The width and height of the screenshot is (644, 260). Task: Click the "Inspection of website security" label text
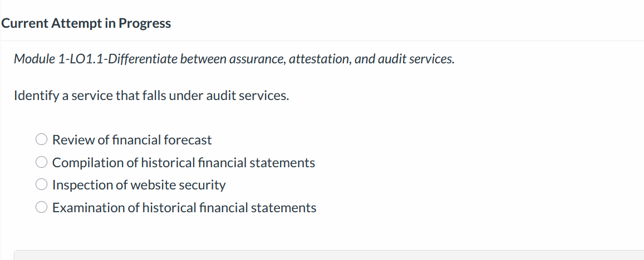click(x=139, y=186)
